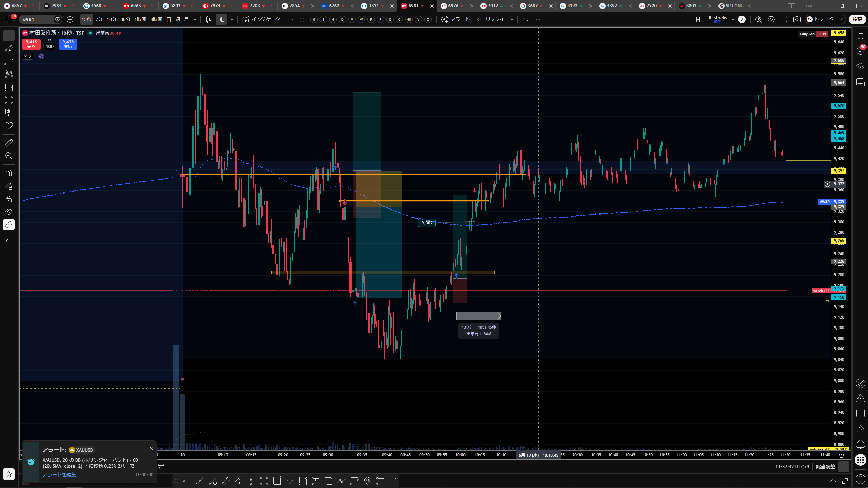Toggle the linked drawing sync mode
Screen dimensions: 868x488
tap(9, 225)
